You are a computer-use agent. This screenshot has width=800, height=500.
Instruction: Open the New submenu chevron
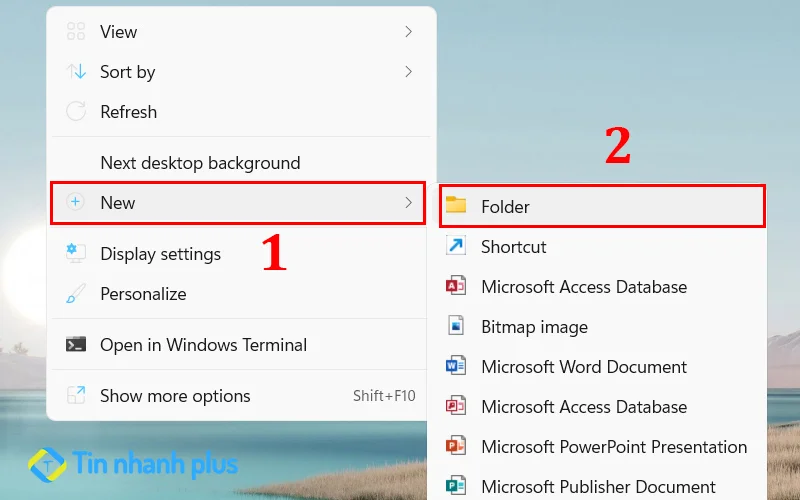pos(408,203)
